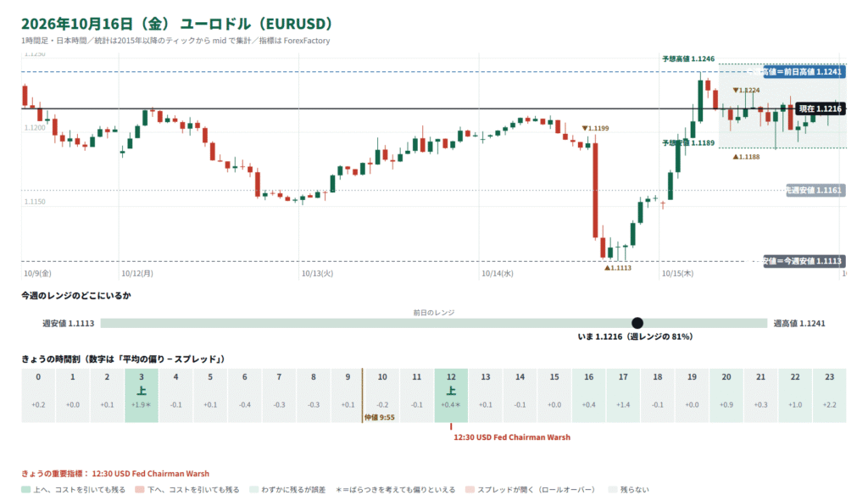Select the black 現在 1.1216 price tag
This screenshot has height=495, width=868.
(821, 108)
